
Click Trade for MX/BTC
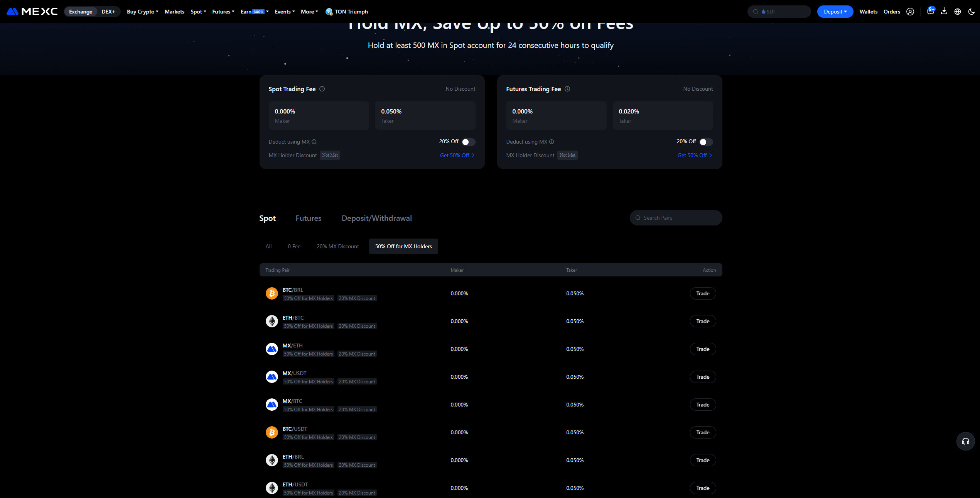click(x=703, y=405)
